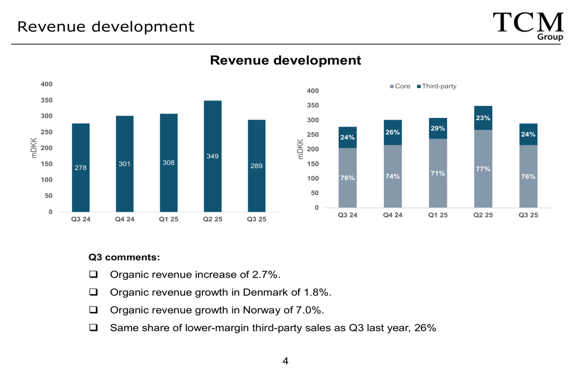The width and height of the screenshot is (572, 392).
Task: Click the Q3 comments heading
Action: [124, 258]
